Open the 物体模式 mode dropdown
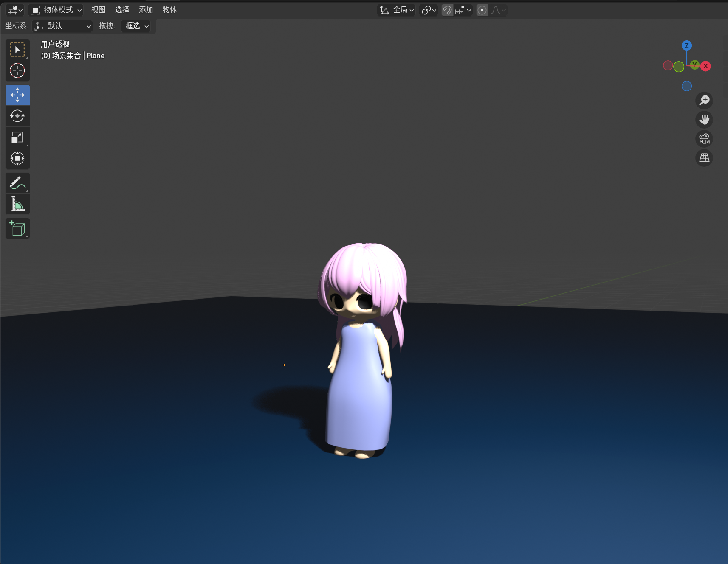The image size is (728, 564). (56, 10)
